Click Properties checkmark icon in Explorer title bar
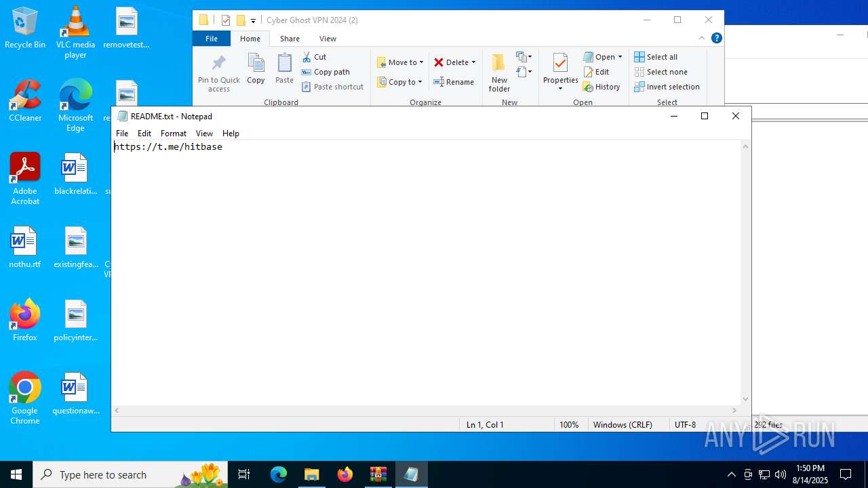868x488 pixels. click(226, 20)
